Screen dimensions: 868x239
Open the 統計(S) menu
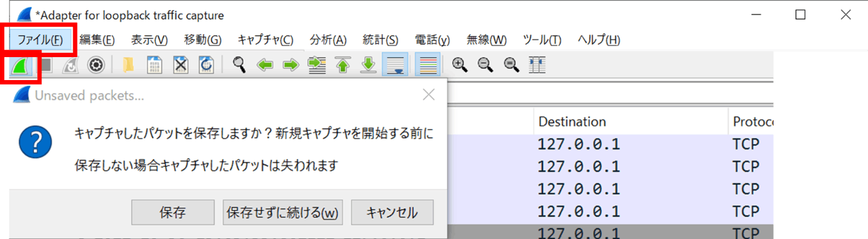click(x=380, y=40)
